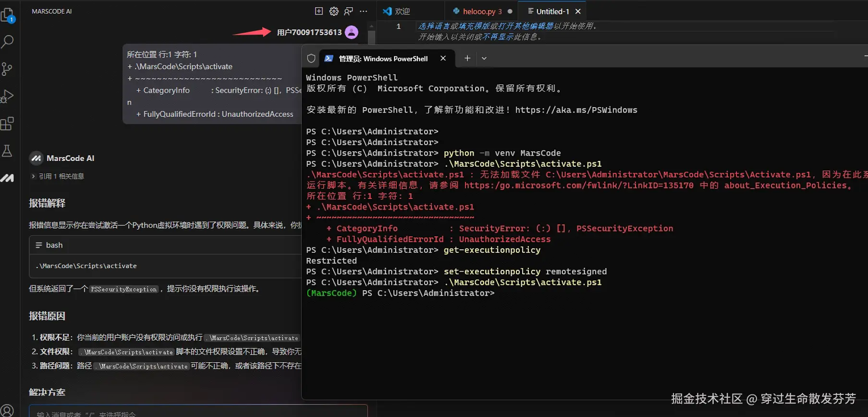Screen dimensions: 868x417
Task: Open the Search view in activity bar
Action: pos(8,42)
